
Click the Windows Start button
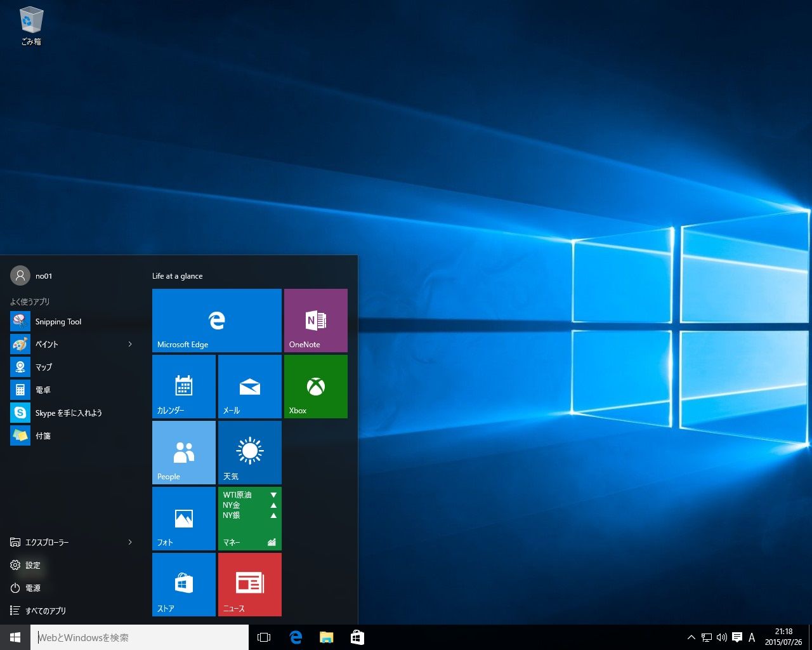click(x=15, y=637)
